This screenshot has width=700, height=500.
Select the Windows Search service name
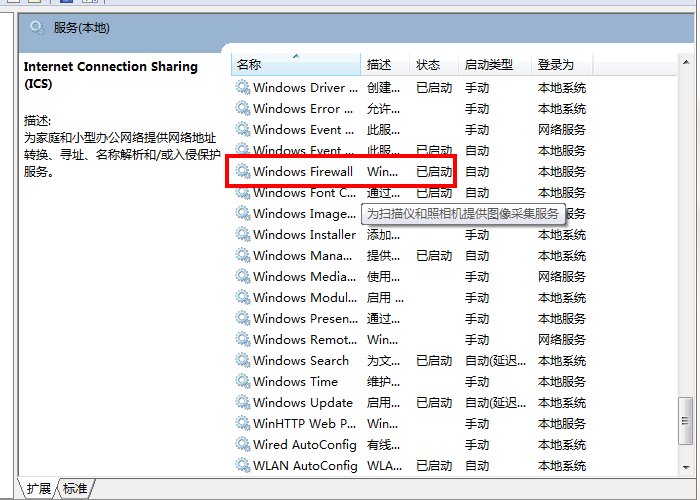[x=301, y=360]
